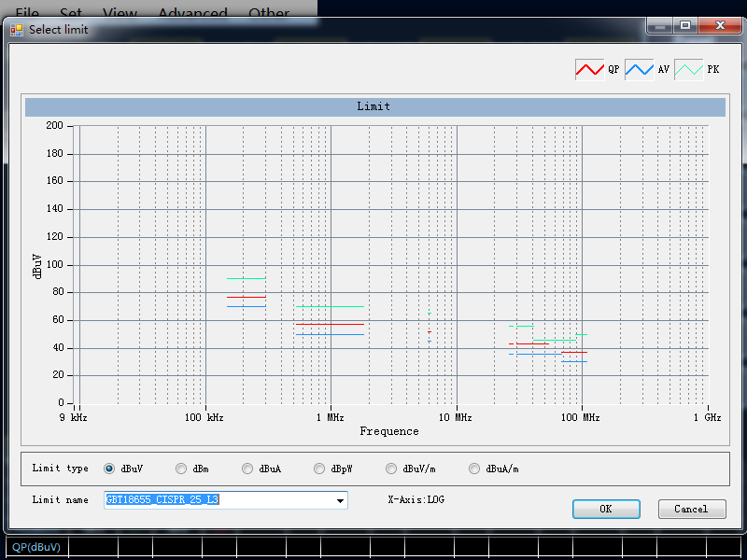Click the QP red legend icon
Screen dimensions: 747x560
[x=589, y=70]
